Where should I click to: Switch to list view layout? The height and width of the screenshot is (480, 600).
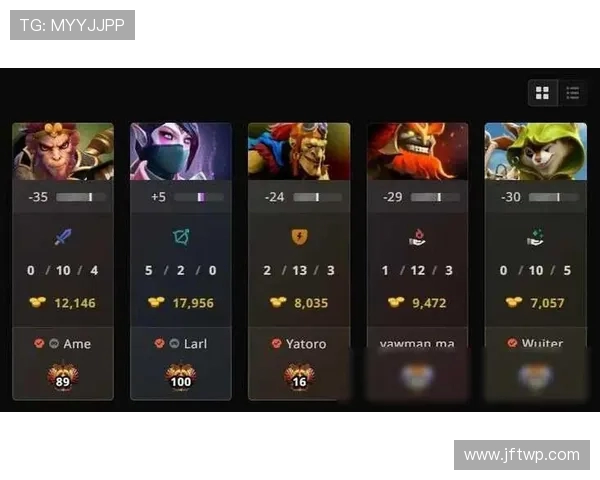pos(572,93)
